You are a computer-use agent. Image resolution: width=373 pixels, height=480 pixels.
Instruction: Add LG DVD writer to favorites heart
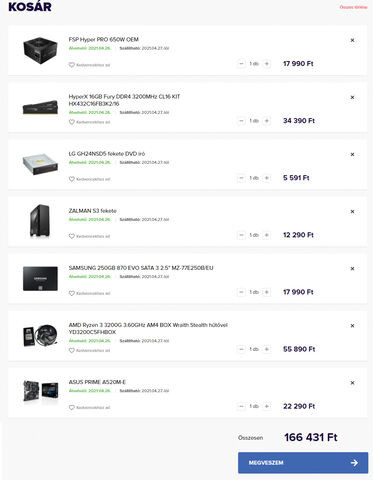pos(71,179)
